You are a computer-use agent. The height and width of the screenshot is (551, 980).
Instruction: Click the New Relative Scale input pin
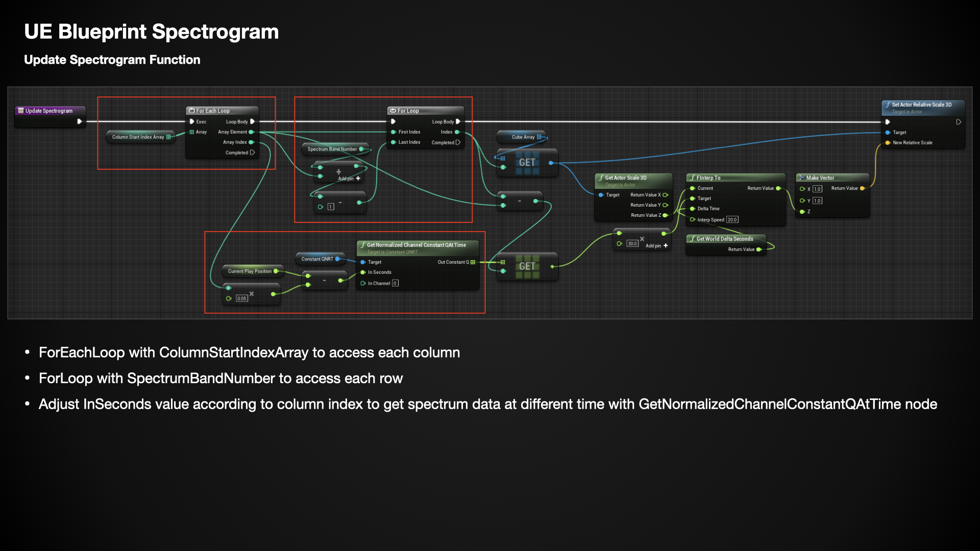point(888,143)
